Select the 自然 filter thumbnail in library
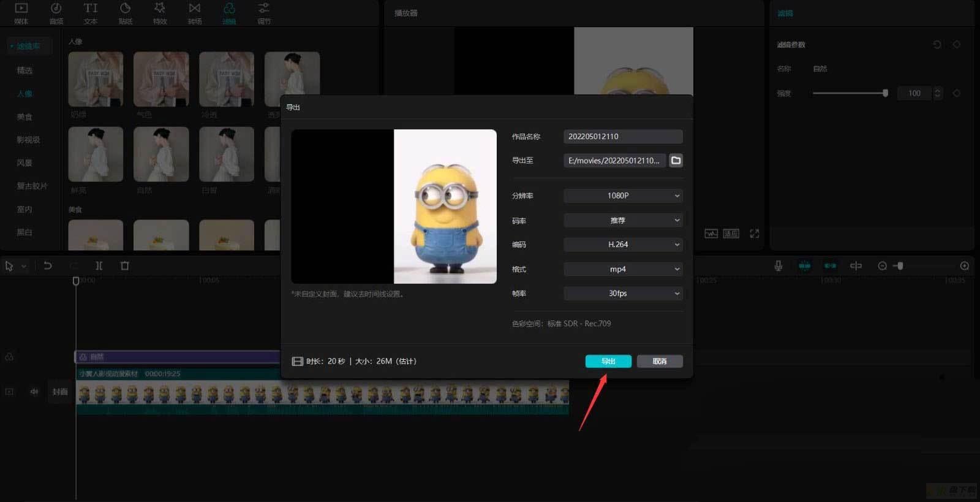Image resolution: width=980 pixels, height=502 pixels. pyautogui.click(x=161, y=154)
